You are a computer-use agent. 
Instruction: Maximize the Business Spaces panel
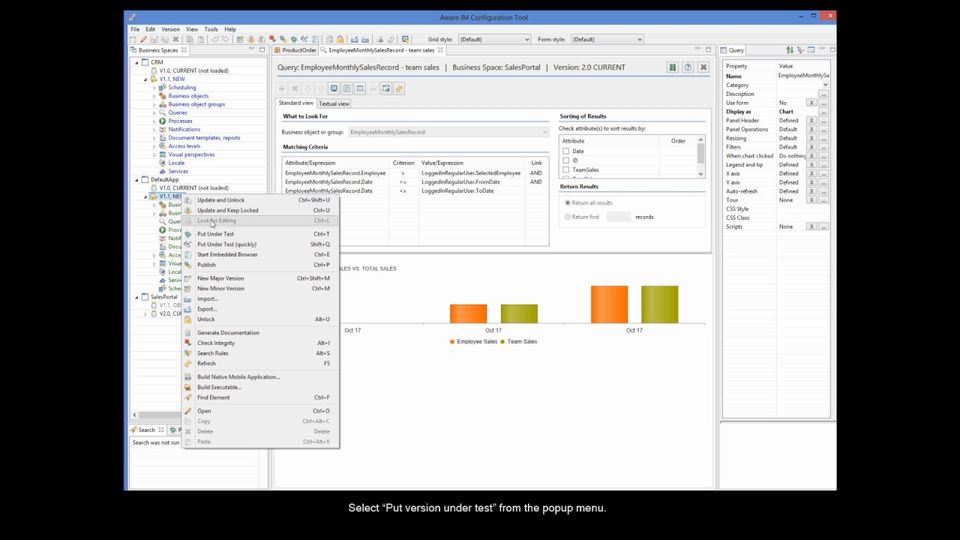point(262,50)
